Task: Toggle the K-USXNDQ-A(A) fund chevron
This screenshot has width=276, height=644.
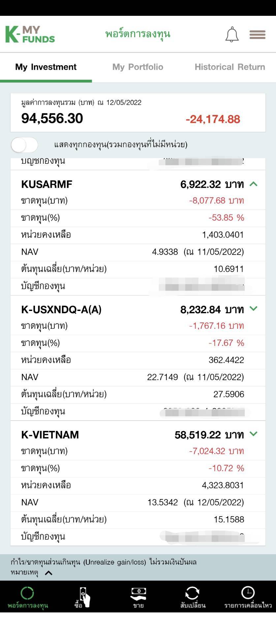Action: pyautogui.click(x=253, y=309)
